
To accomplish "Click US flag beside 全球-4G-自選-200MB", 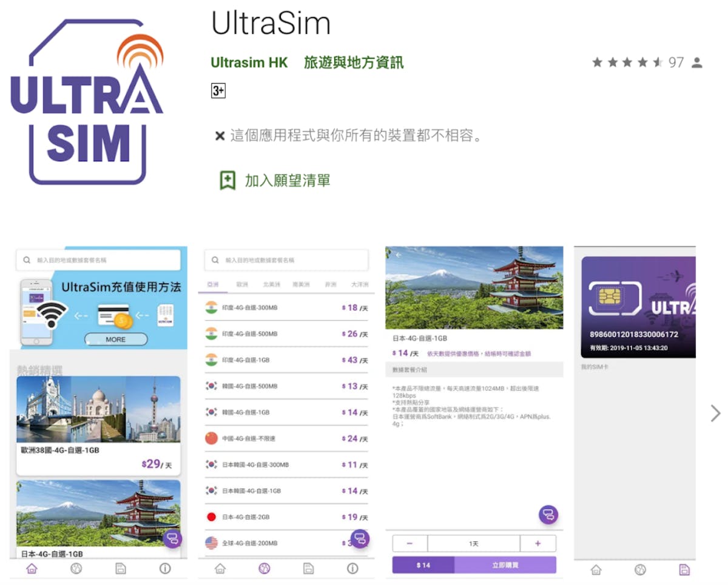I will (x=211, y=543).
